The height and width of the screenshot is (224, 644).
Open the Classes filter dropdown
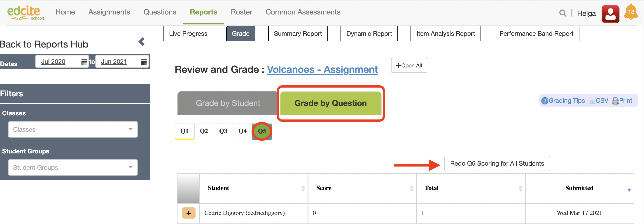73,129
